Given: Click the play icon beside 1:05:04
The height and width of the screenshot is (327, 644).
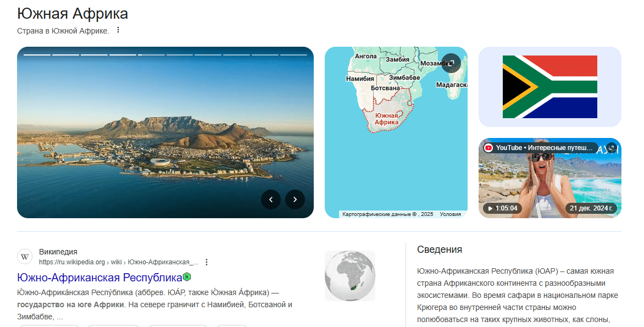Looking at the screenshot, I should pyautogui.click(x=488, y=208).
